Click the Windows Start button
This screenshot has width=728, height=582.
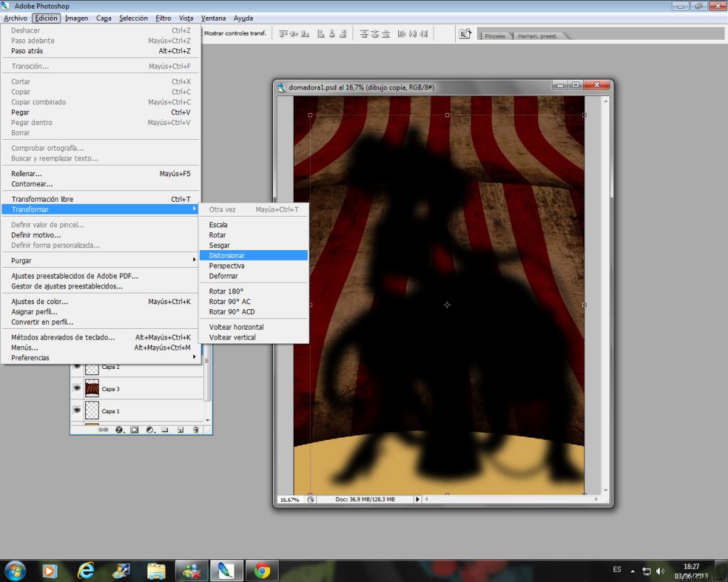(x=15, y=571)
